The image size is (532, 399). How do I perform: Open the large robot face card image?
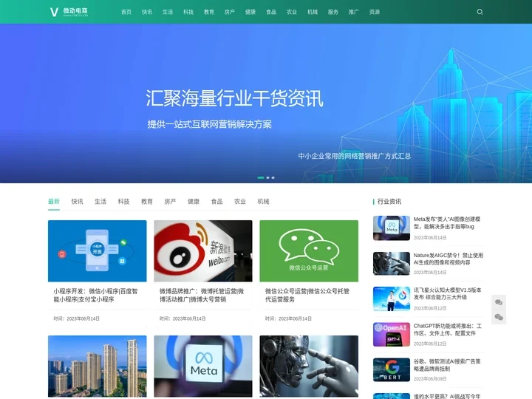[x=309, y=366]
